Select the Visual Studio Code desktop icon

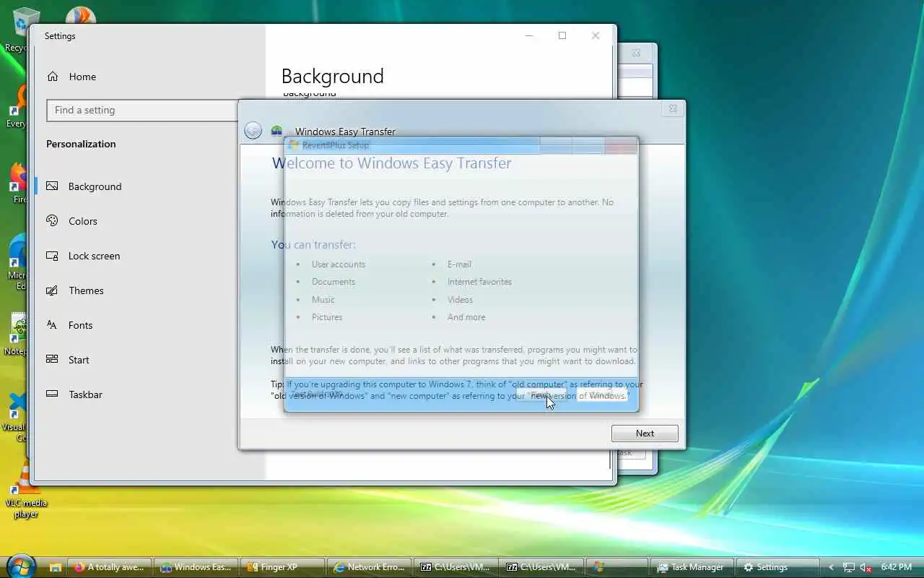tap(16, 415)
